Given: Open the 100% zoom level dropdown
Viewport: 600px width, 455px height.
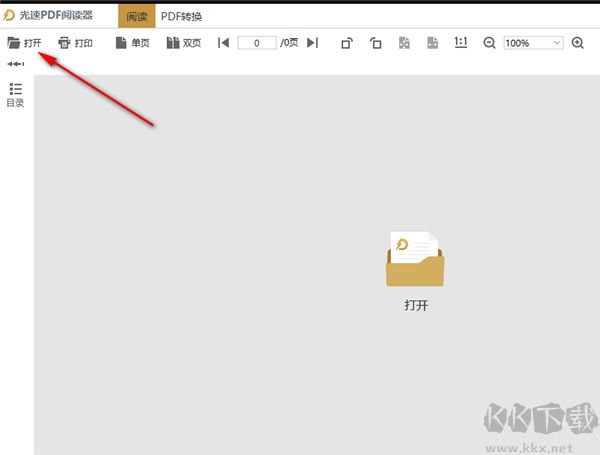Looking at the screenshot, I should [533, 43].
